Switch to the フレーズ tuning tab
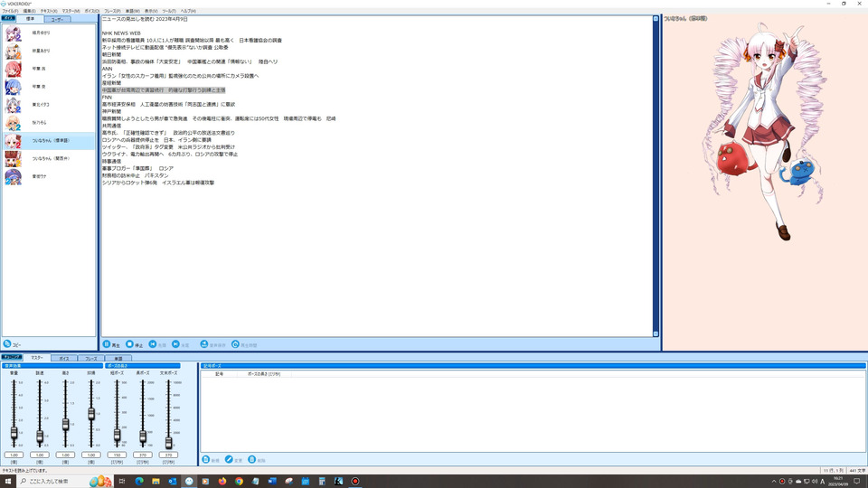 [90, 359]
